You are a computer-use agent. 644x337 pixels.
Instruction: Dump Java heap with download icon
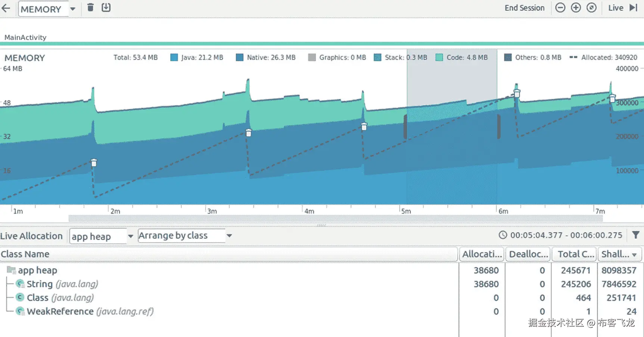(x=106, y=7)
